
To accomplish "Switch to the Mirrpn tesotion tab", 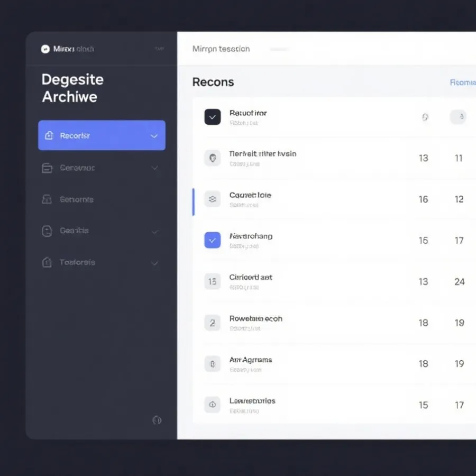I will (x=221, y=49).
